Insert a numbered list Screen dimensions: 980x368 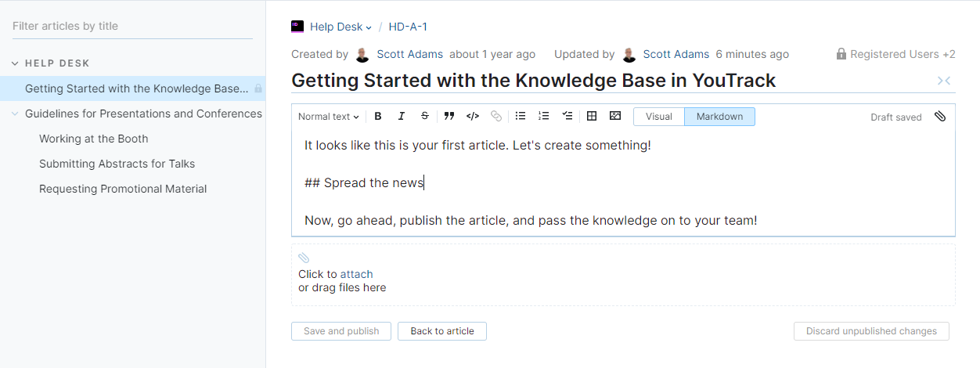(x=544, y=117)
